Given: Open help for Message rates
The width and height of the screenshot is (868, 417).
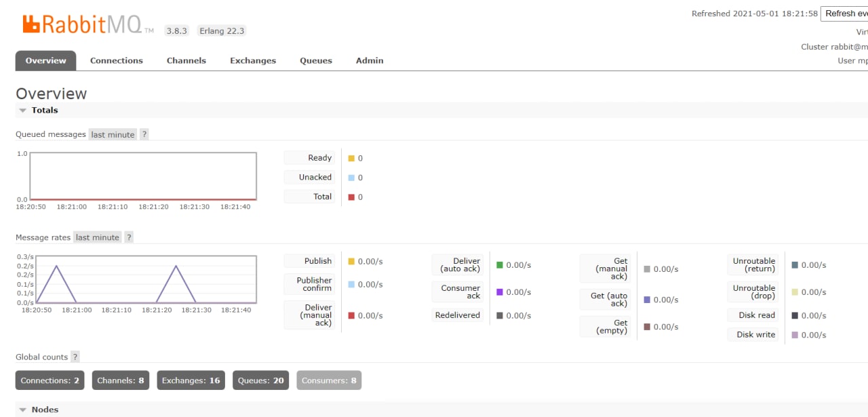Looking at the screenshot, I should tap(129, 237).
